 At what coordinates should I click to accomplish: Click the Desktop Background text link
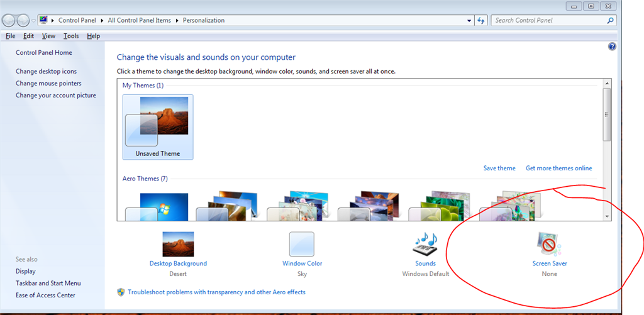coord(178,263)
